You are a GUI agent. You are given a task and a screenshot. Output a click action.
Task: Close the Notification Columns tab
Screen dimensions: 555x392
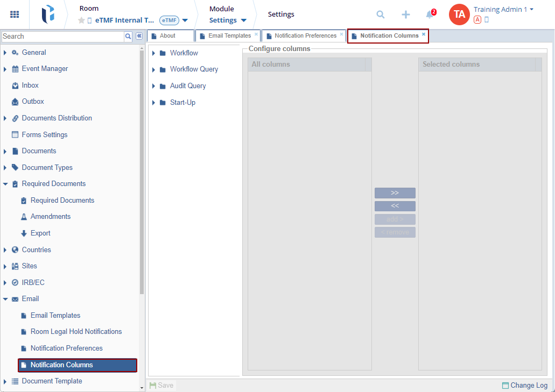point(424,34)
